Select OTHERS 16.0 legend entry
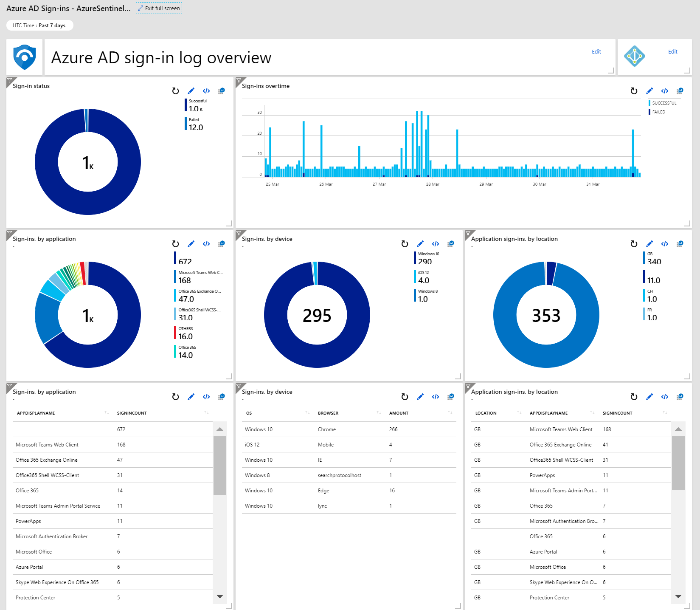 point(184,333)
